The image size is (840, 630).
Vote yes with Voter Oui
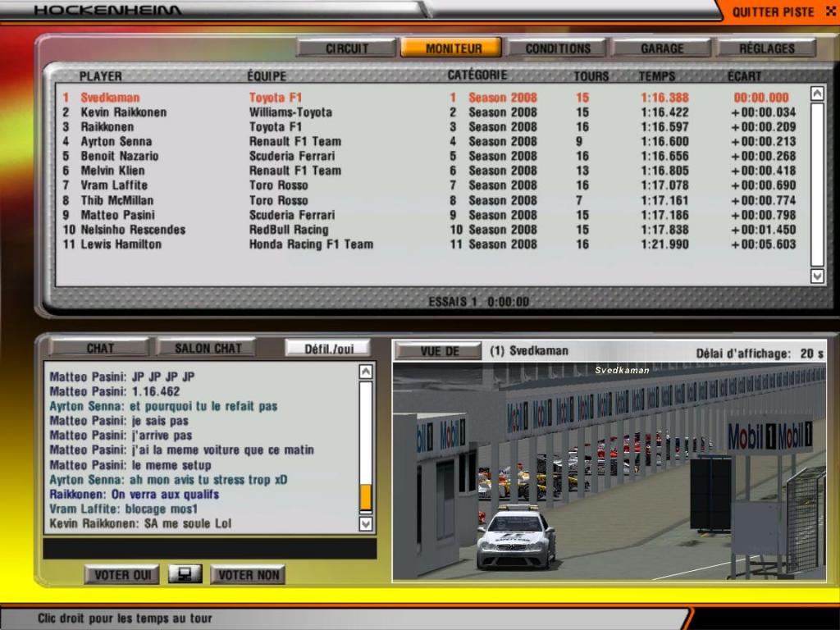pos(122,575)
